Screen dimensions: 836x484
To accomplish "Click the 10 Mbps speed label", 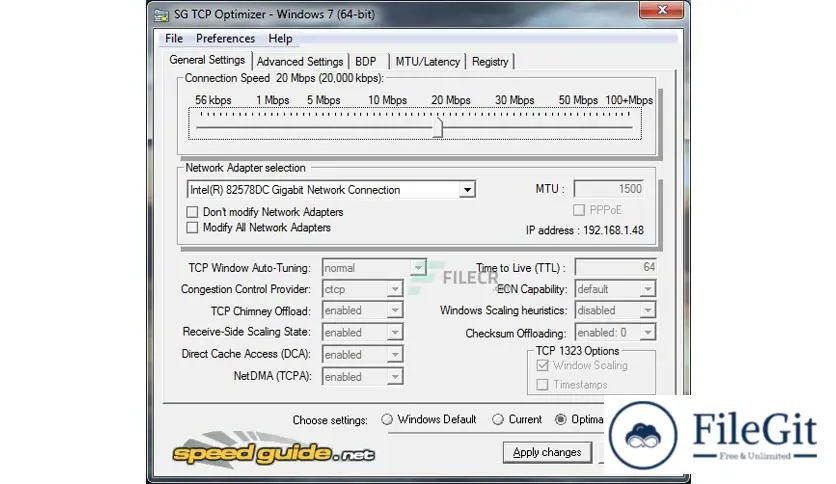I will coord(387,100).
